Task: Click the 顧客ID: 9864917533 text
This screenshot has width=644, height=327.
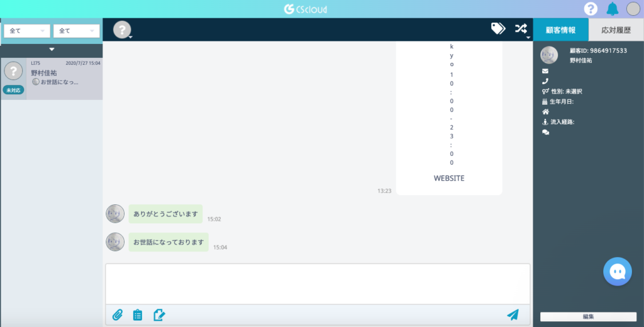Action: (599, 51)
